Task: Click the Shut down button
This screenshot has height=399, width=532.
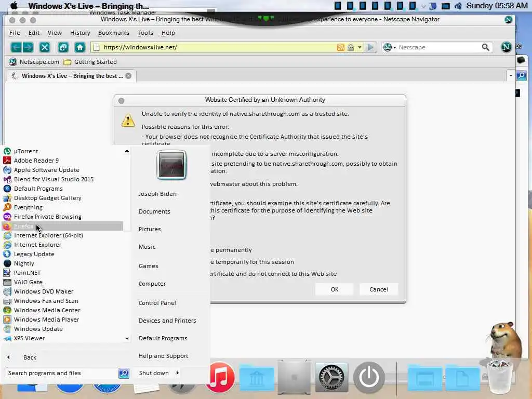Action: coord(153,373)
